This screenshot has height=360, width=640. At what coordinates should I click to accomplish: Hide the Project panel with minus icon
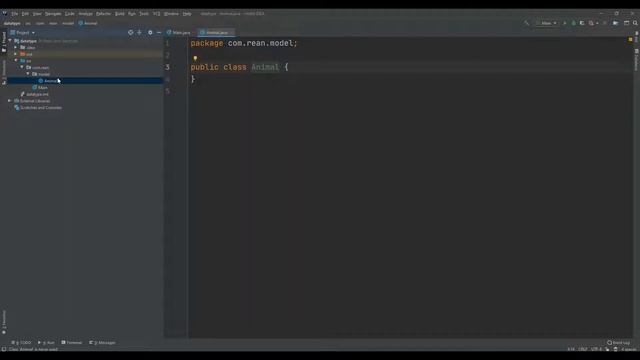click(159, 32)
